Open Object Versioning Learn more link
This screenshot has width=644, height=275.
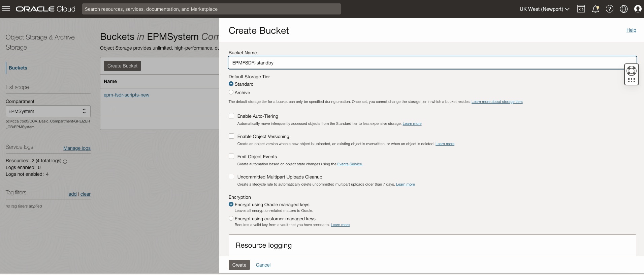445,144
